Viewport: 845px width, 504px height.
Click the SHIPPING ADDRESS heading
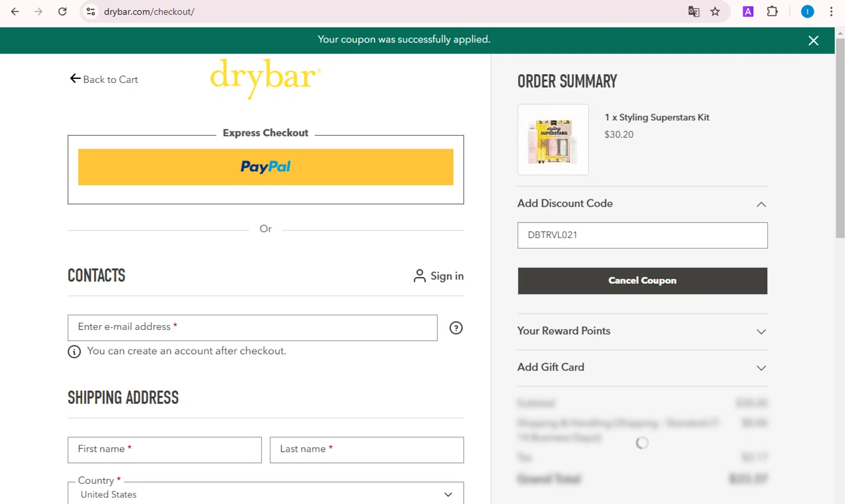point(123,398)
